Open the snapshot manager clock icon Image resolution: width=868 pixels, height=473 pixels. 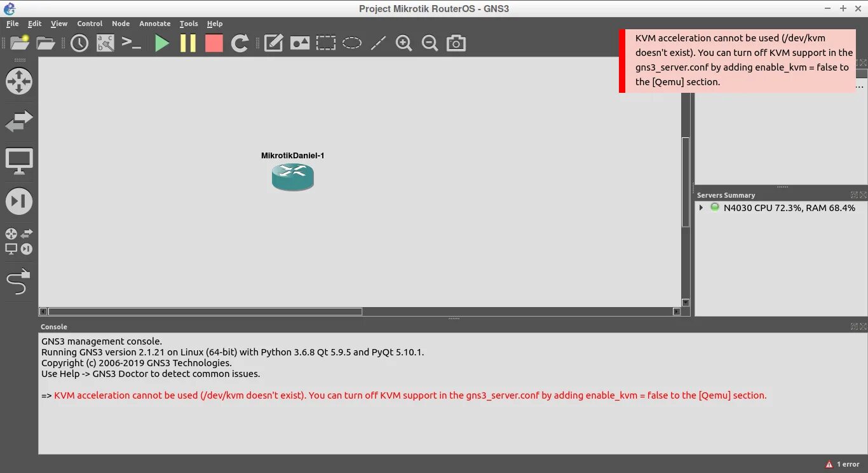(x=79, y=43)
